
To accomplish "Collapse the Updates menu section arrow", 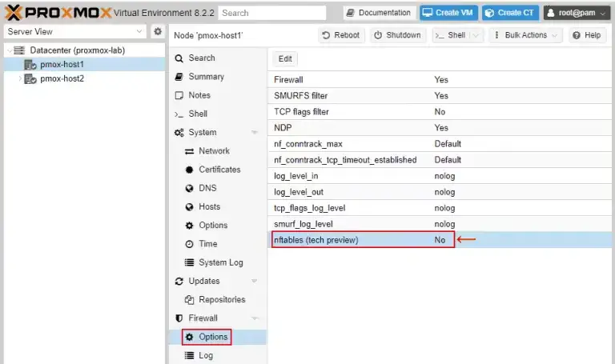I will coord(255,281).
